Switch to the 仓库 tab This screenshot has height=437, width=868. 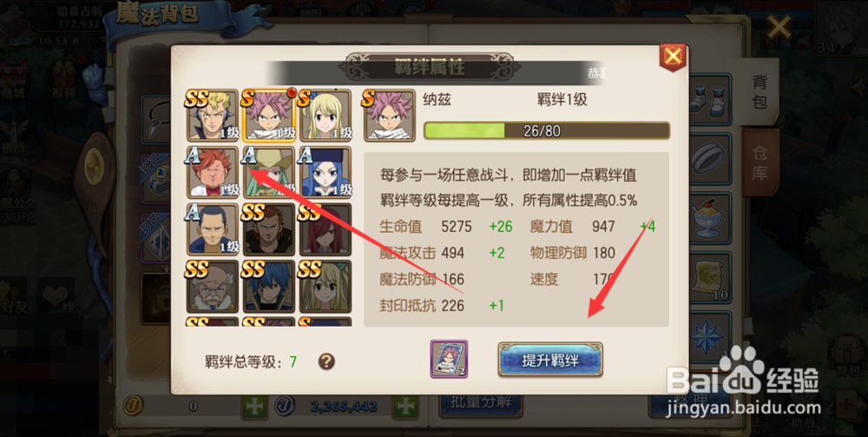click(x=759, y=164)
